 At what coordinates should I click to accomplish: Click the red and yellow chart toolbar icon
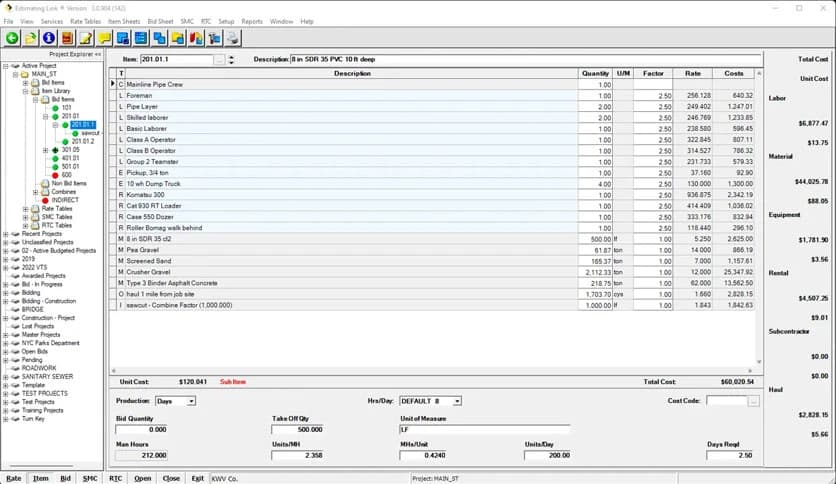pyautogui.click(x=196, y=38)
